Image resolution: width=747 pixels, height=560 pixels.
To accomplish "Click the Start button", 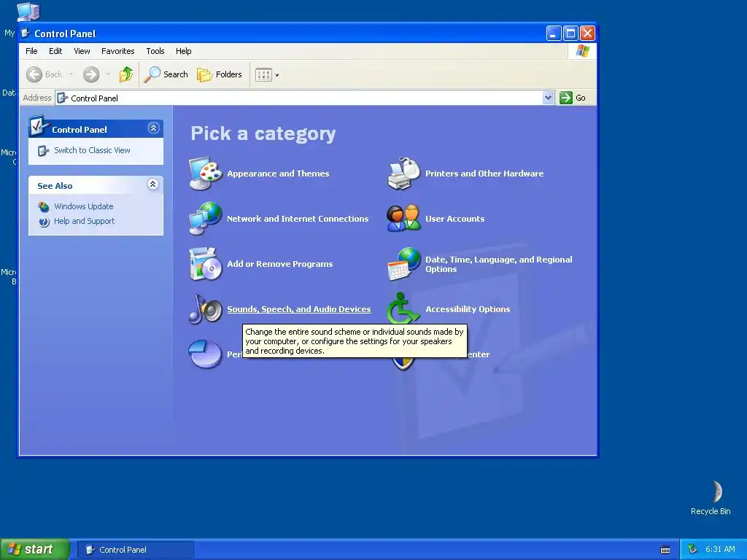I will coord(35,549).
